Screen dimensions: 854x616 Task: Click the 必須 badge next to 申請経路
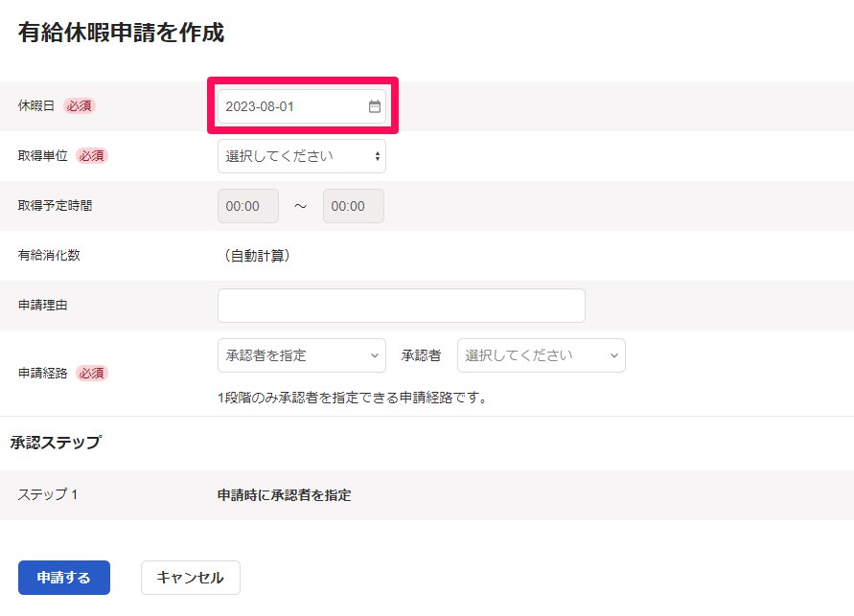[x=92, y=373]
